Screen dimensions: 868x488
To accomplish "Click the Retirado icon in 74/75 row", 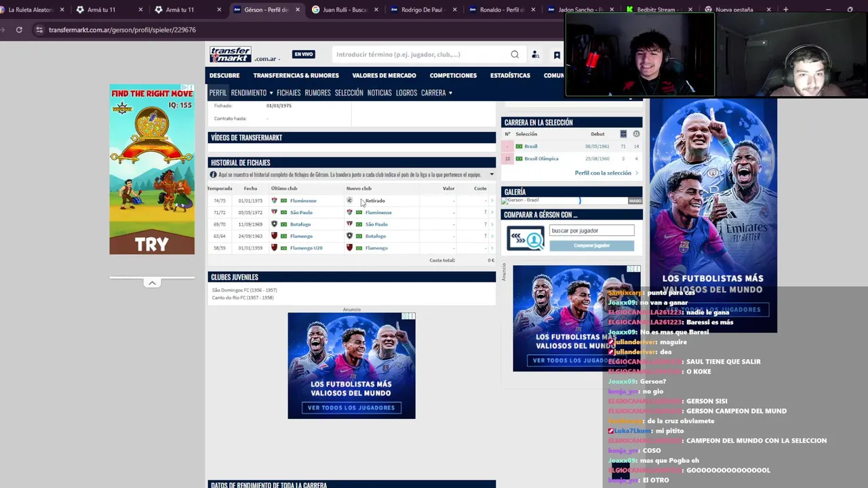I will coord(349,201).
